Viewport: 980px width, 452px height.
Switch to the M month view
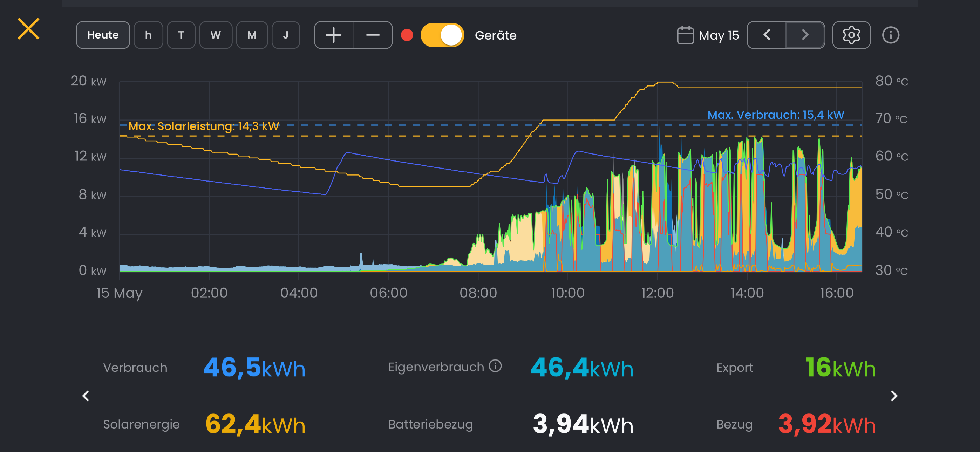pyautogui.click(x=252, y=35)
